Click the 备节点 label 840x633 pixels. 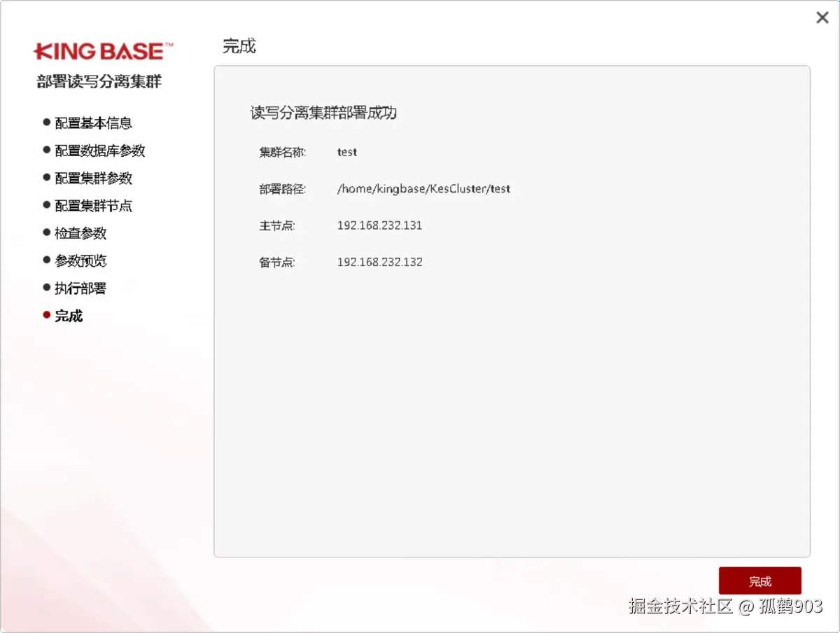tap(277, 263)
